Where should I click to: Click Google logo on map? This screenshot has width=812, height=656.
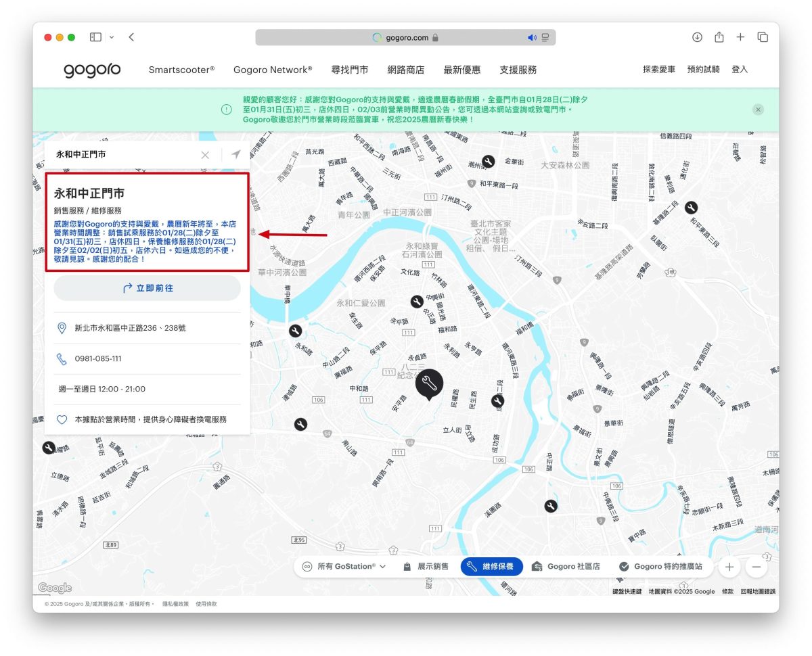click(55, 588)
